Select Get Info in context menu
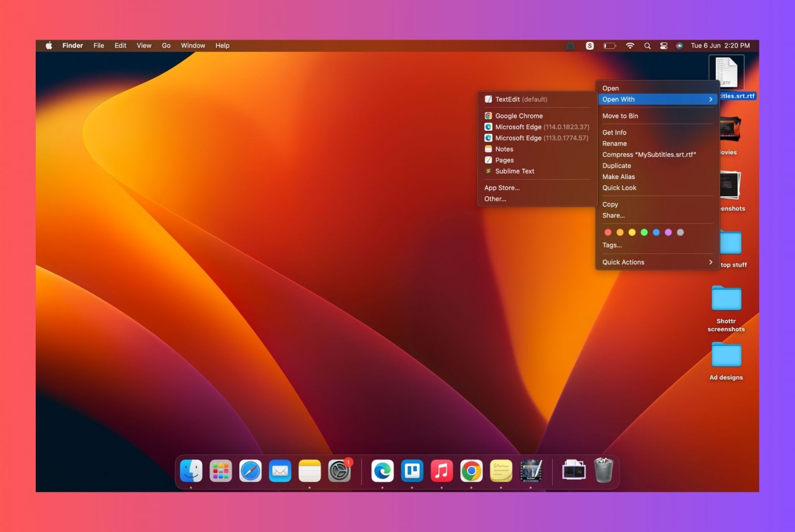Viewport: 795px width, 532px height. pos(614,132)
